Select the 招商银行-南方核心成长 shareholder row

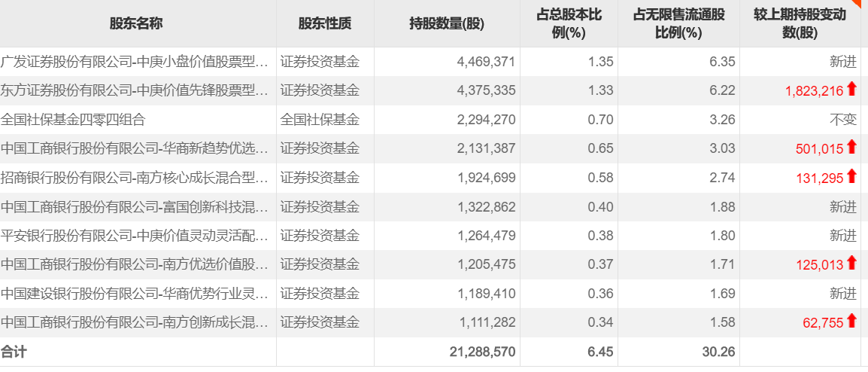135,178
